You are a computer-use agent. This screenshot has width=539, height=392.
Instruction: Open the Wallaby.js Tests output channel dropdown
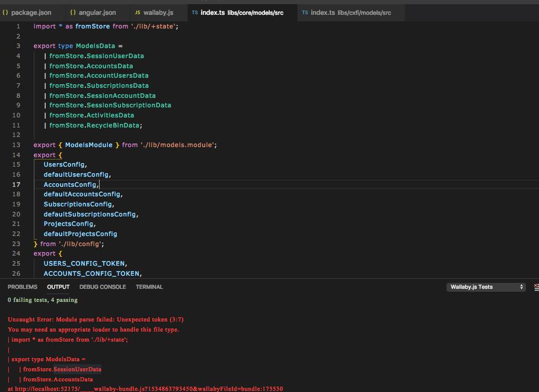480,286
